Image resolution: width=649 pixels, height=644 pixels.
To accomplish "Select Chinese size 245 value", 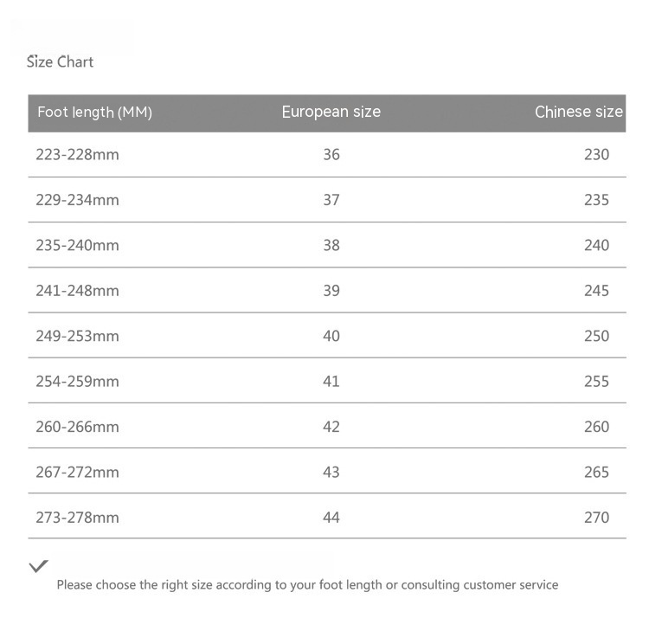I will click(596, 291).
